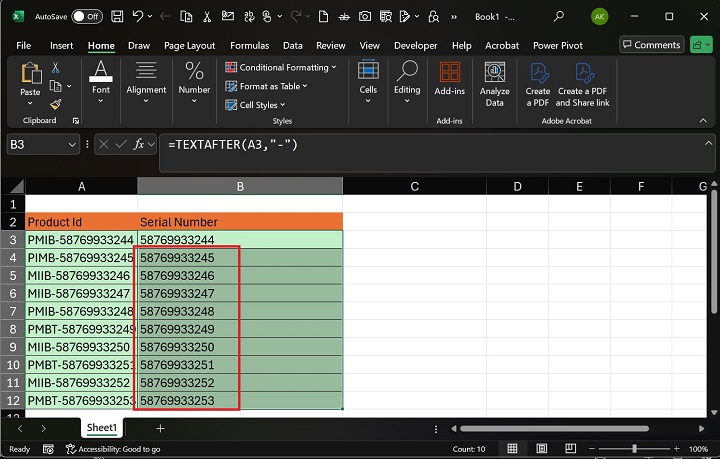This screenshot has width=720, height=459.
Task: Add a new sheet with plus button
Action: pyautogui.click(x=160, y=428)
